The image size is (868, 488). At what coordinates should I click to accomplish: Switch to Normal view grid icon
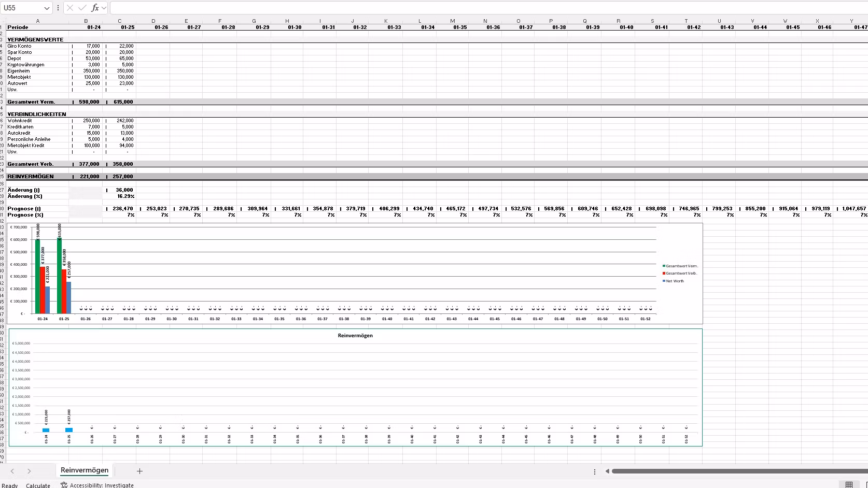(849, 484)
